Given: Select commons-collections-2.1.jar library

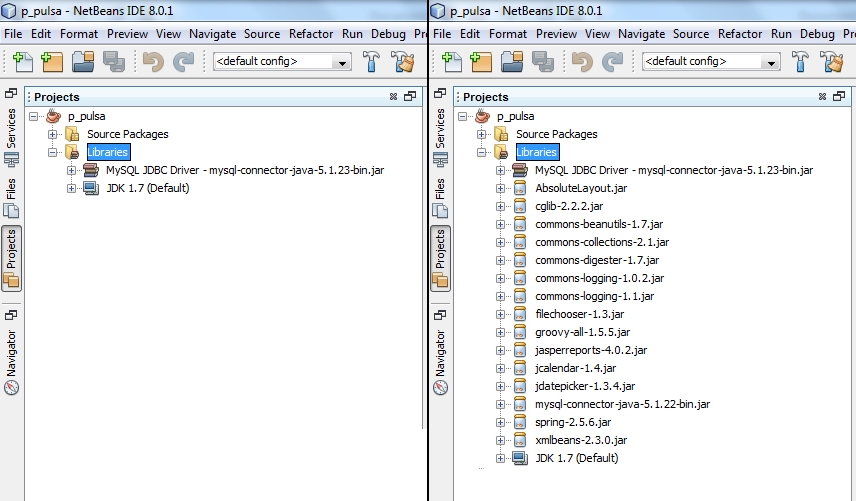Looking at the screenshot, I should (x=602, y=242).
